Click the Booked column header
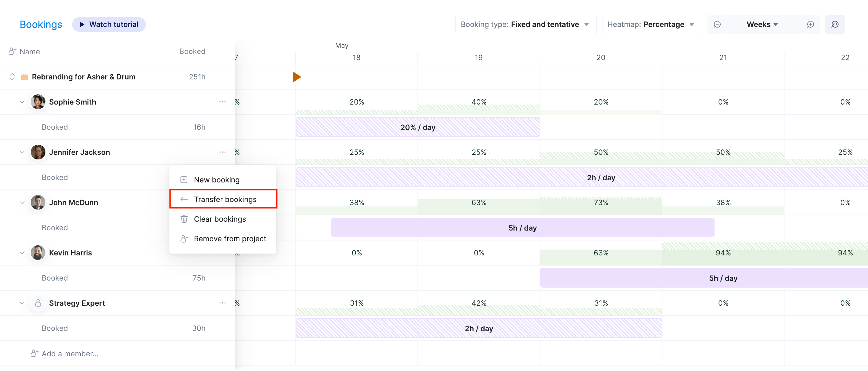This screenshot has width=868, height=371. coord(192,52)
